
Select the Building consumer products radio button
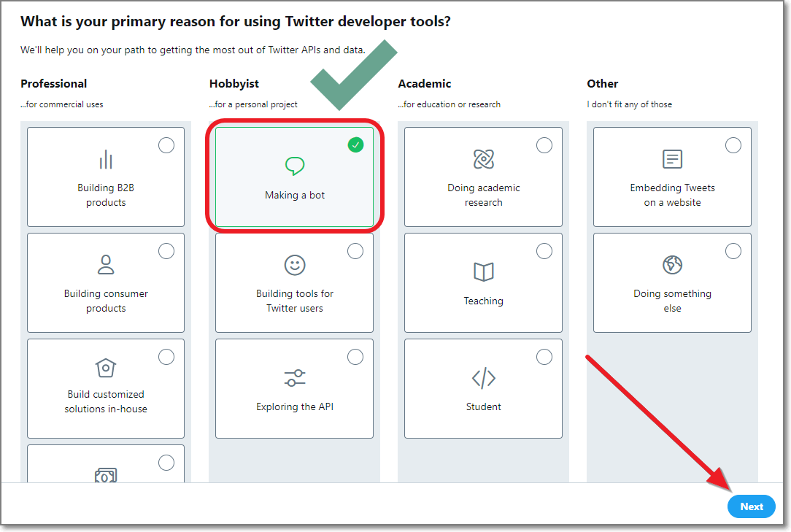[166, 251]
